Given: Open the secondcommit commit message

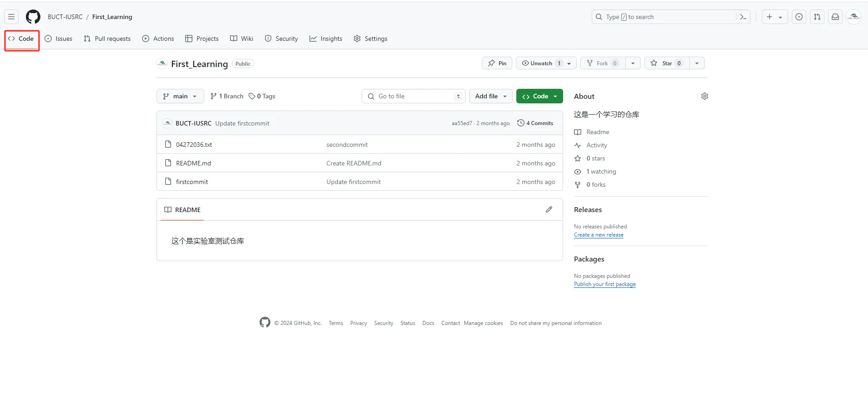Looking at the screenshot, I should click(x=347, y=145).
